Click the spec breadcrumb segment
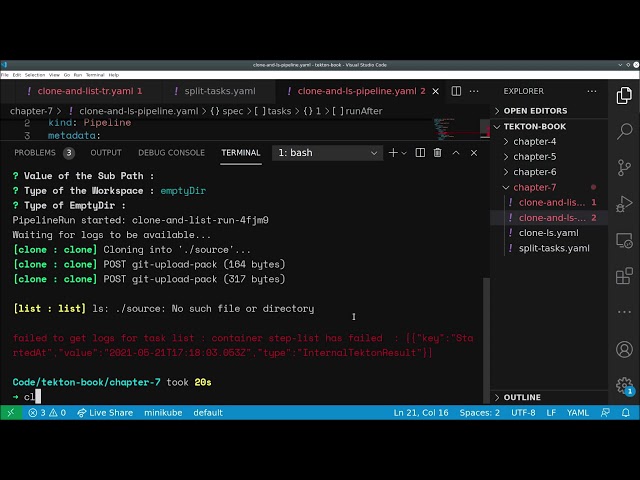 [x=227, y=111]
